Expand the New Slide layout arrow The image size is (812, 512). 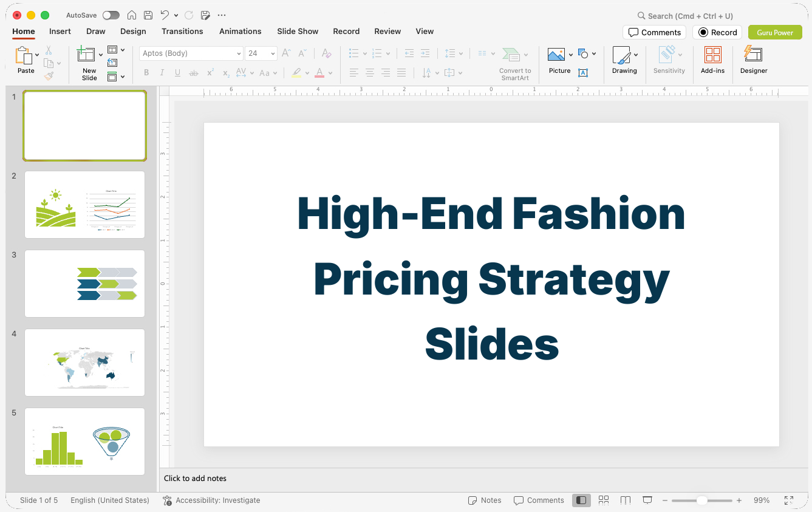[x=101, y=55]
